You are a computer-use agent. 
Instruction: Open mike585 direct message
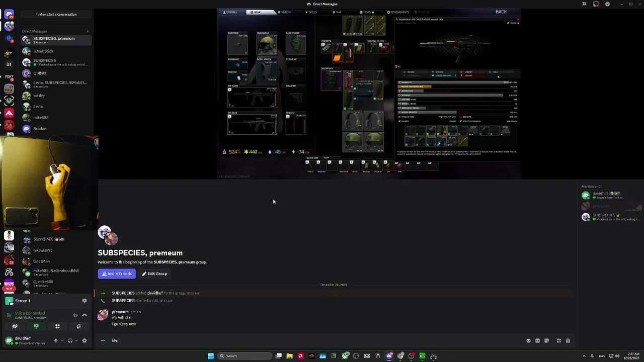(56, 118)
